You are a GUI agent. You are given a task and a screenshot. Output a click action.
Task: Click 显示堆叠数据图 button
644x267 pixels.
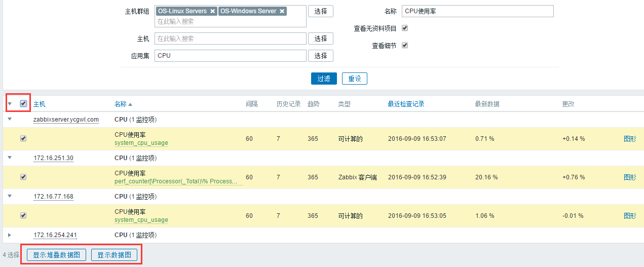(56, 255)
